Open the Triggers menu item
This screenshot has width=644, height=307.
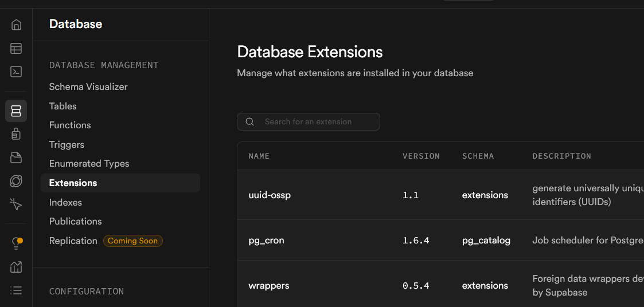(x=67, y=145)
